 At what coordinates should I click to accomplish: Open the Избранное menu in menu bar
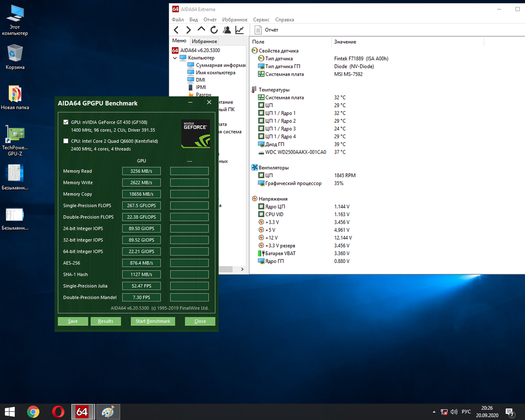pos(234,20)
